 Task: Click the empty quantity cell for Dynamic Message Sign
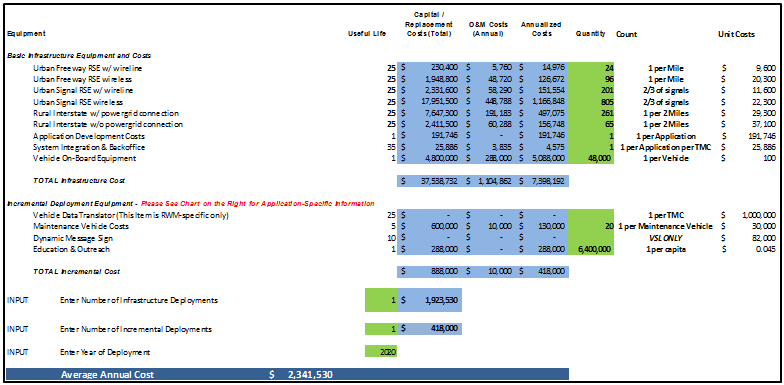592,238
